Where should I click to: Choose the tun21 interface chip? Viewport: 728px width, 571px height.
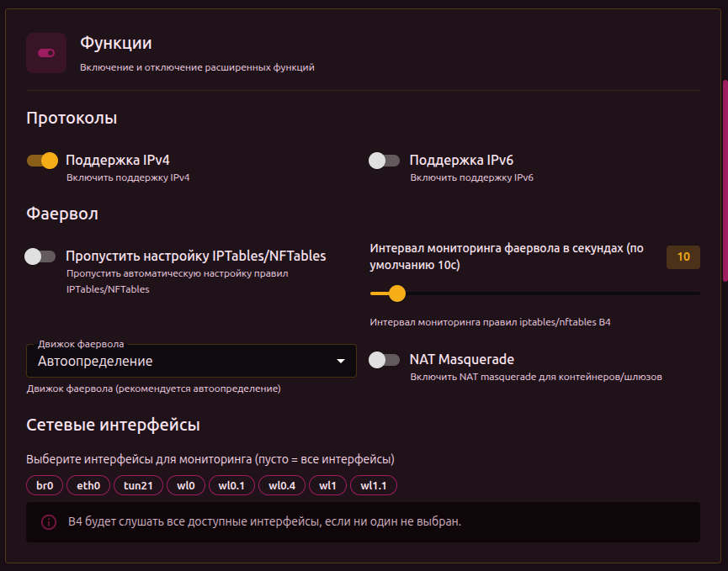(137, 485)
